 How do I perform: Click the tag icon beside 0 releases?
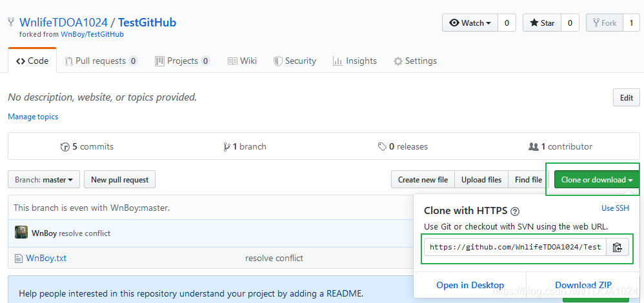click(383, 147)
